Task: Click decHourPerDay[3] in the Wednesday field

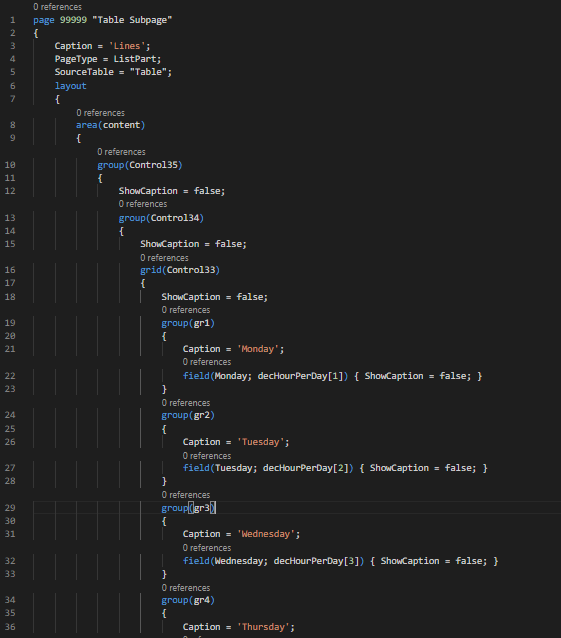Action: [x=317, y=561]
